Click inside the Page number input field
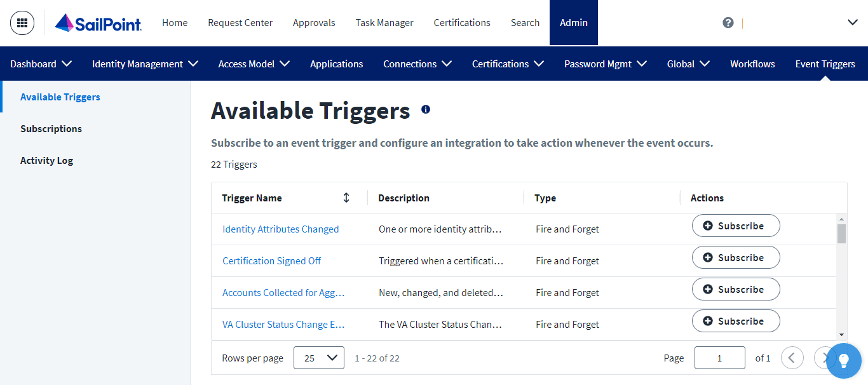Image resolution: width=868 pixels, height=385 pixels. (719, 358)
